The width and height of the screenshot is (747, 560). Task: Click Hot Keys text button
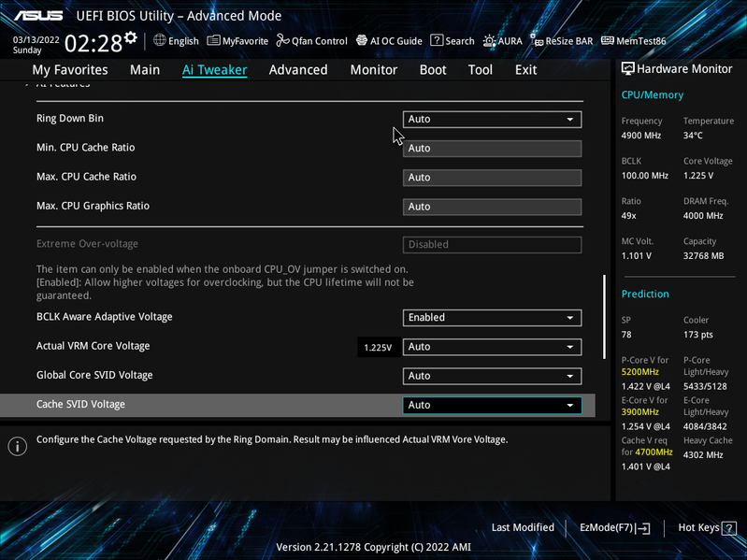coord(698,527)
